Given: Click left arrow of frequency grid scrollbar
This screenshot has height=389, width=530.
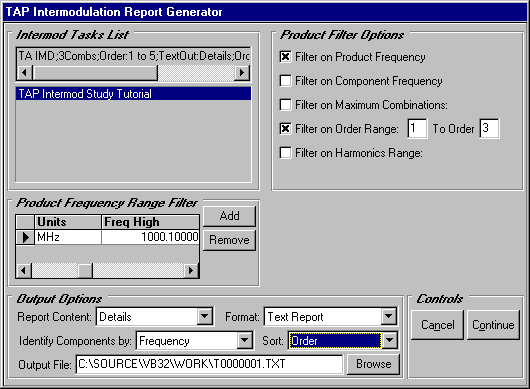Looking at the screenshot, I should point(24,271).
